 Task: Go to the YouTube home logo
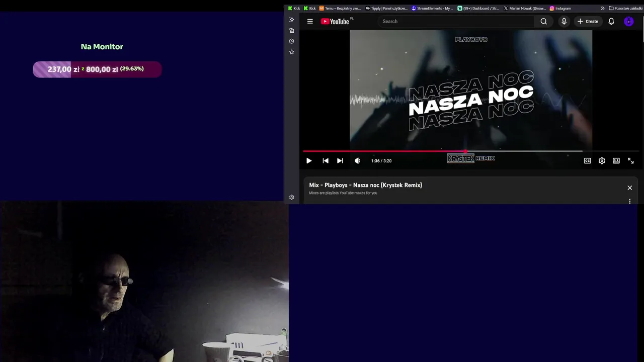click(x=335, y=21)
